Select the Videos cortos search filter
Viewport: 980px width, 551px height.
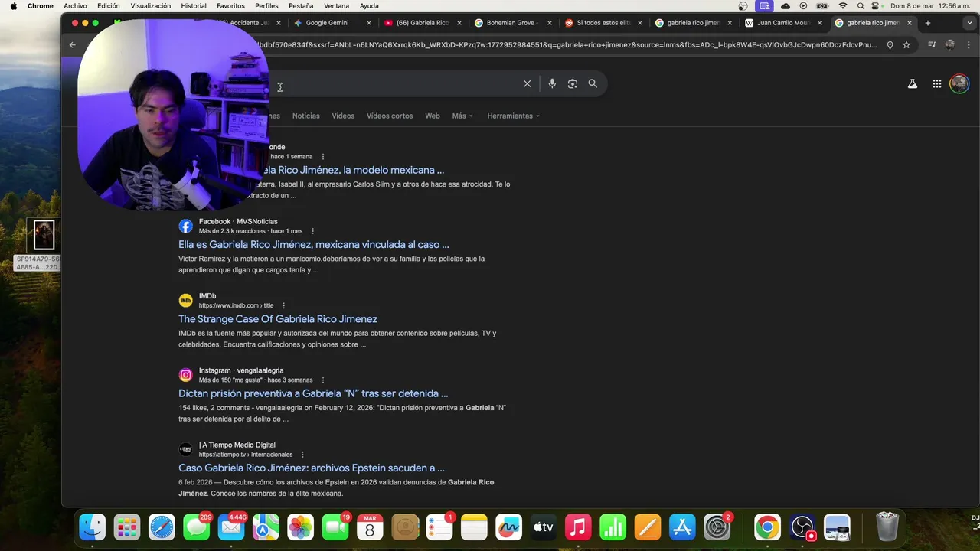[x=390, y=116]
